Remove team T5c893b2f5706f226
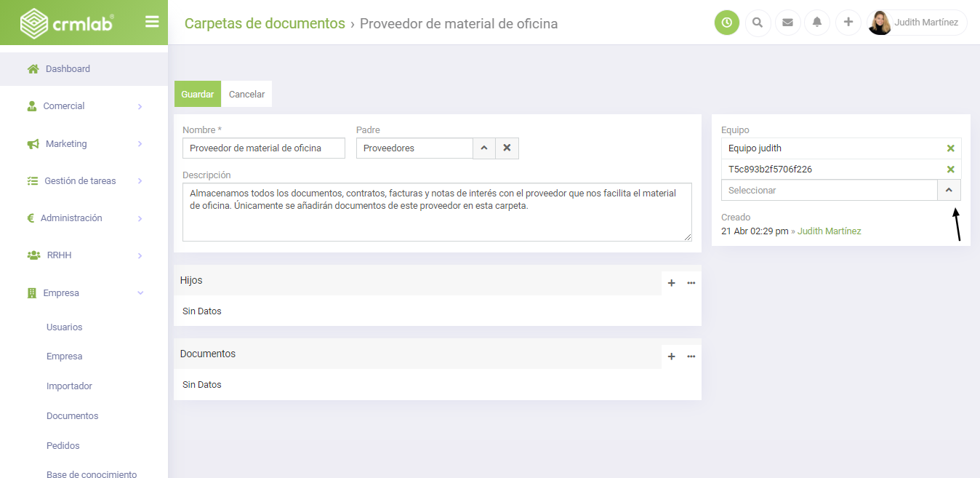The width and height of the screenshot is (980, 478). coord(950,170)
